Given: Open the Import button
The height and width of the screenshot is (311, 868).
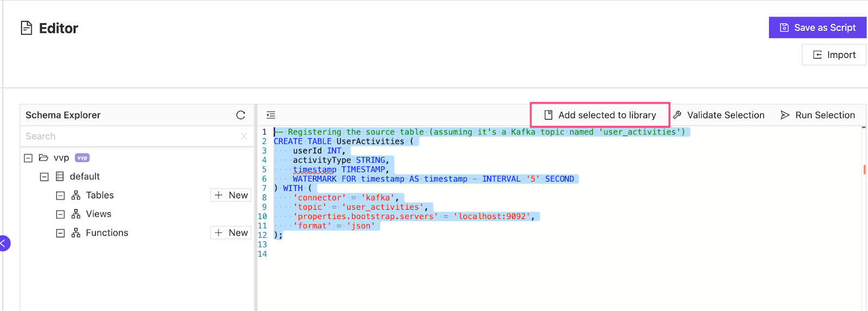Looking at the screenshot, I should pyautogui.click(x=834, y=55).
